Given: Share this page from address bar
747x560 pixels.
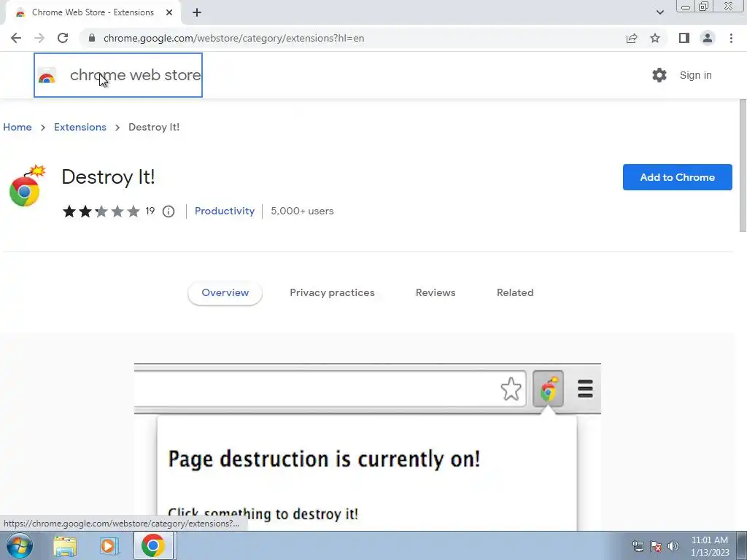Looking at the screenshot, I should (632, 38).
